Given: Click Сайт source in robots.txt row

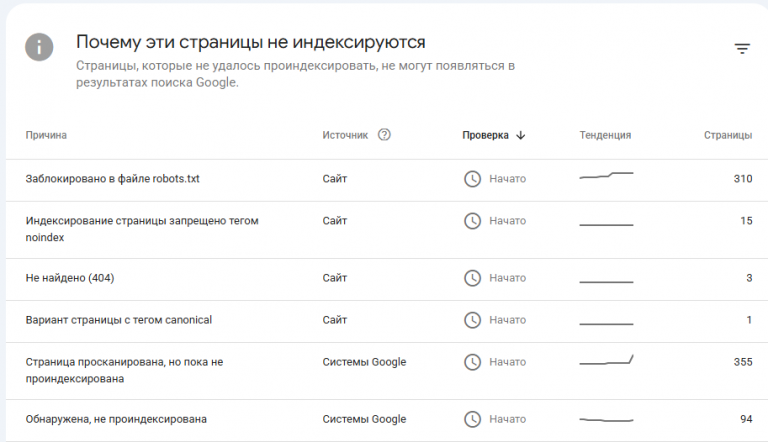Looking at the screenshot, I should [x=335, y=179].
